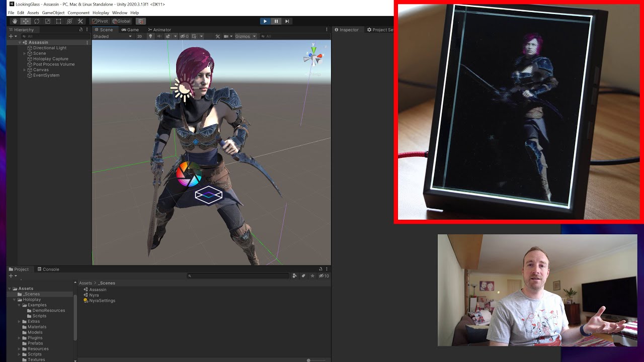Collapse the Assassin scene in Hierarchy
The width and height of the screenshot is (644, 362).
coord(20,43)
